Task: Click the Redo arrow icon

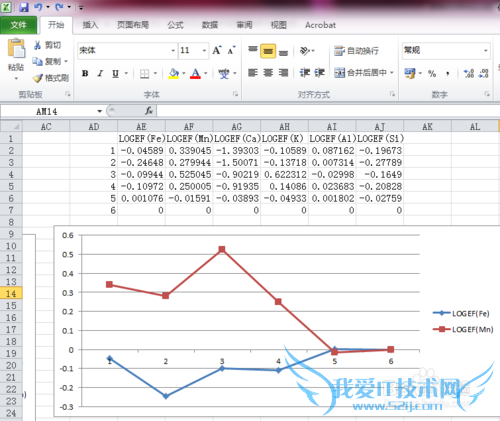Action: coord(59,7)
